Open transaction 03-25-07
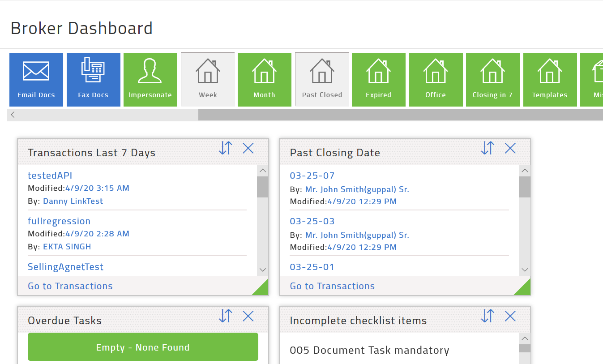 [x=312, y=175]
